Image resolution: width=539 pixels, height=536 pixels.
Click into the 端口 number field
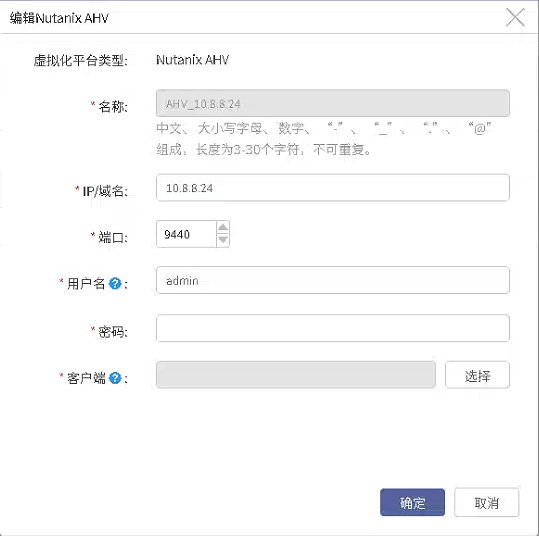point(186,234)
